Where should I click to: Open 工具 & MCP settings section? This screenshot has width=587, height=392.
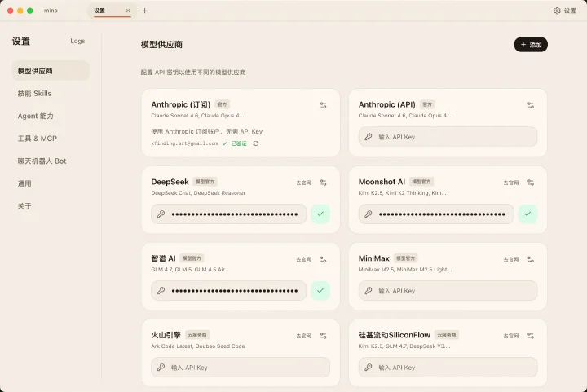pyautogui.click(x=51, y=139)
